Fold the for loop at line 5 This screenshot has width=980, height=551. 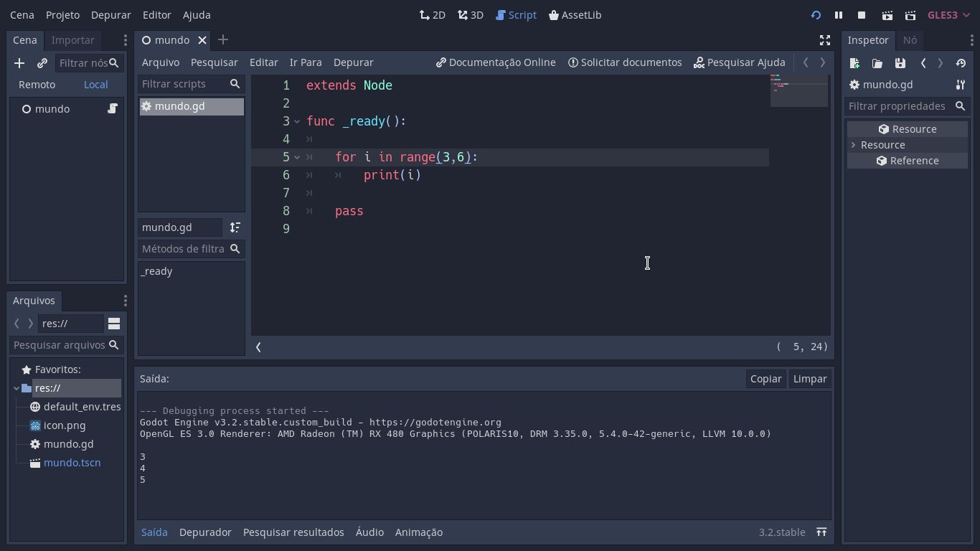pos(297,157)
